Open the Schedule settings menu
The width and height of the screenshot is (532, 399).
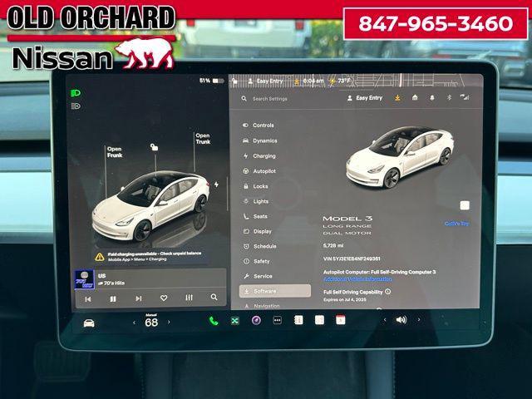point(259,246)
